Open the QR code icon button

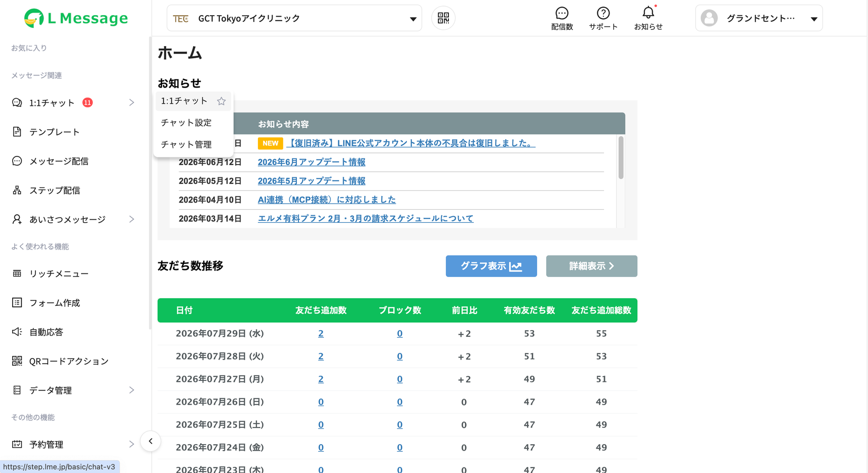click(443, 18)
